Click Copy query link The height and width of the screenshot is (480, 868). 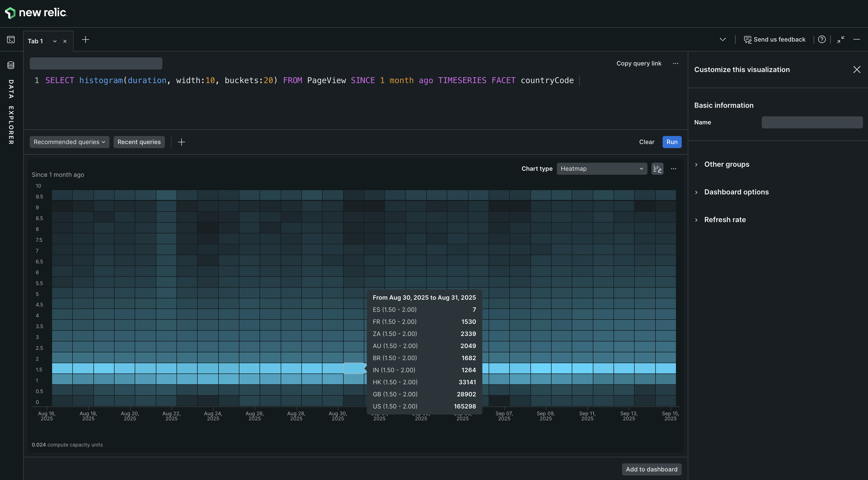[639, 63]
